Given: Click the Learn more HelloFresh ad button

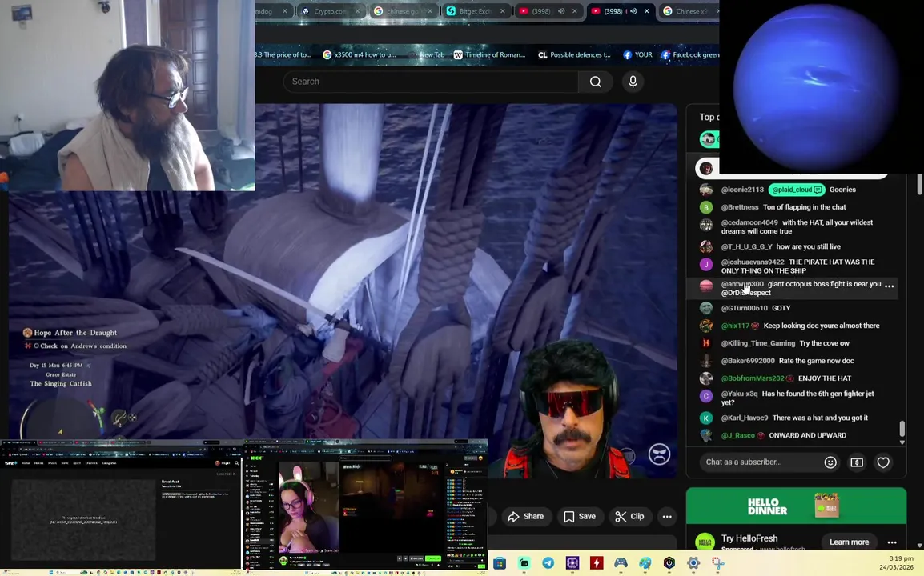Looking at the screenshot, I should [849, 542].
